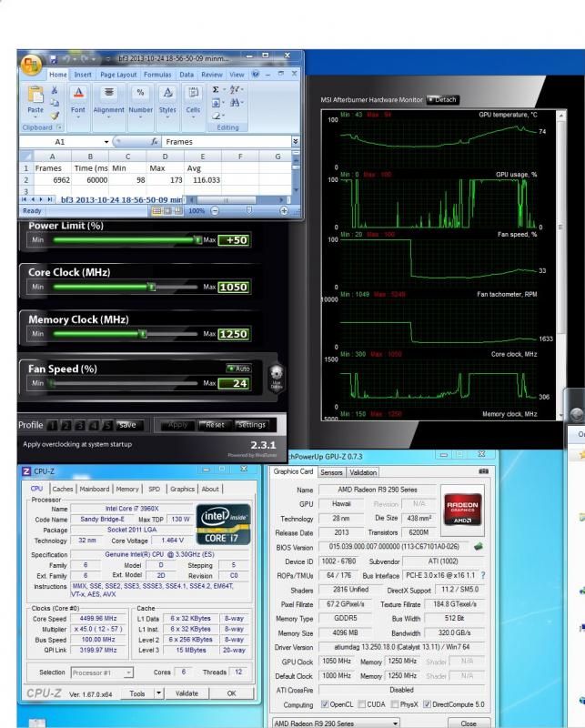Switch Excel to Page Break Preview icon
This screenshot has width=585, height=728.
click(x=178, y=211)
